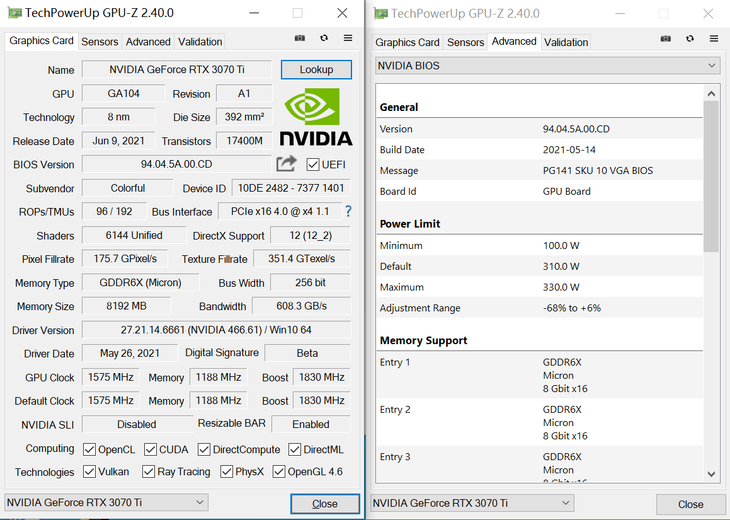Click the Memory Type GDDR6X (Micron) field

140,283
